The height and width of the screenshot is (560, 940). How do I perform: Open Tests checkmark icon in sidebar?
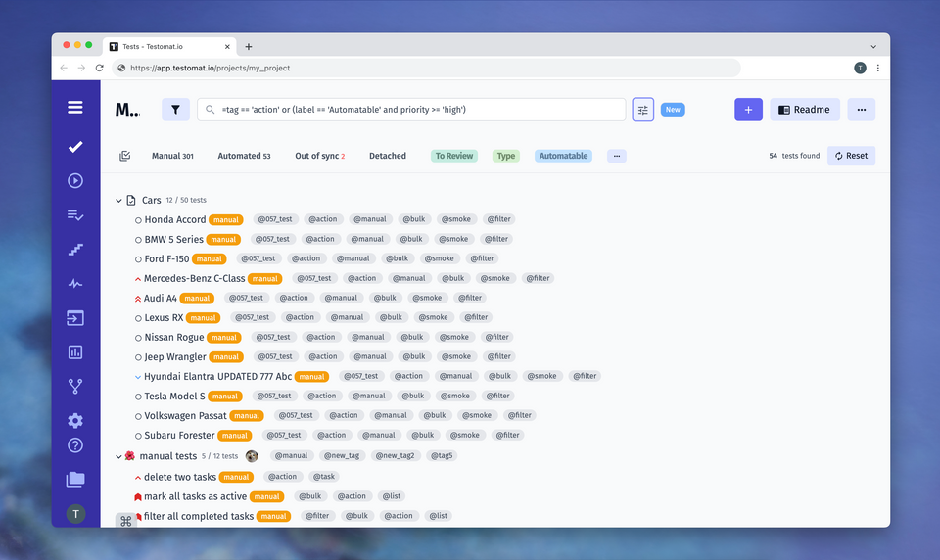(x=75, y=147)
